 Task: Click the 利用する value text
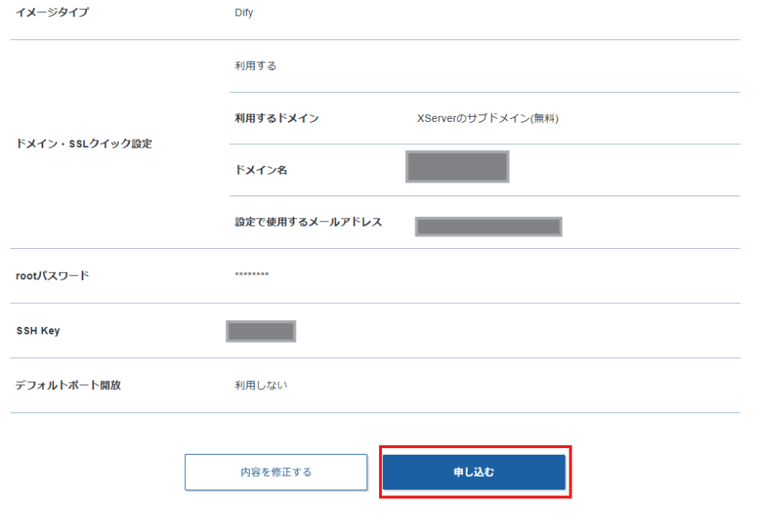(x=256, y=66)
